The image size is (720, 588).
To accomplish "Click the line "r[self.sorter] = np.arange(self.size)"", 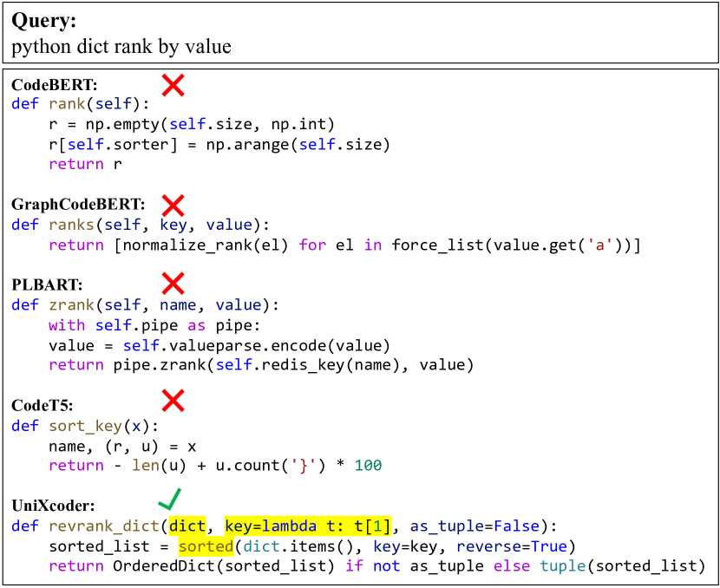I will pos(219,145).
